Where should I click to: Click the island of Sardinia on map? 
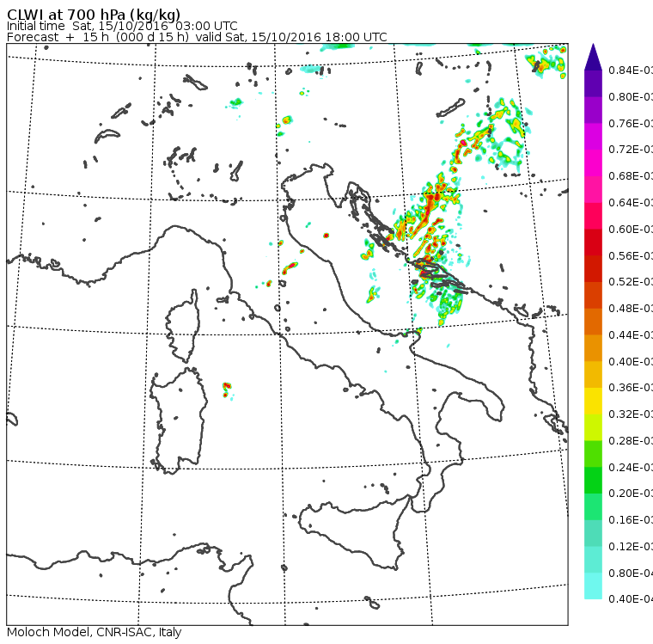pyautogui.click(x=179, y=421)
